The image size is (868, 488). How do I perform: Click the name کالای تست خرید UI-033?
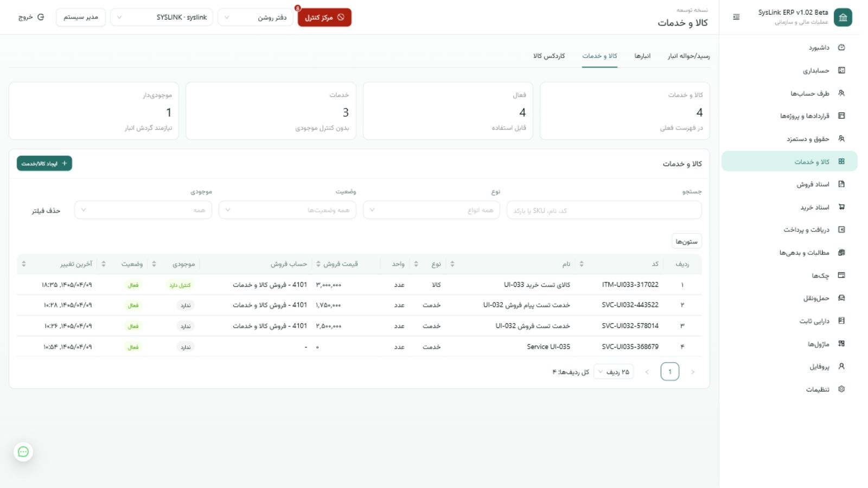point(537,285)
